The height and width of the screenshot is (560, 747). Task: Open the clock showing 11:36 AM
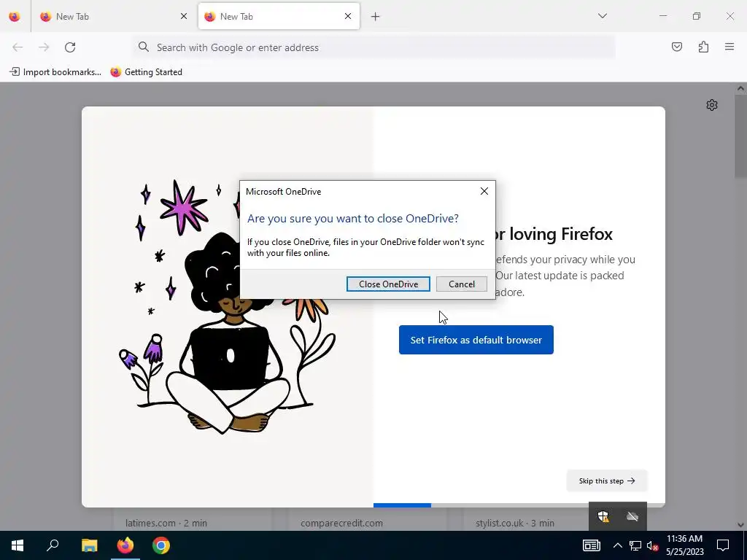(684, 545)
